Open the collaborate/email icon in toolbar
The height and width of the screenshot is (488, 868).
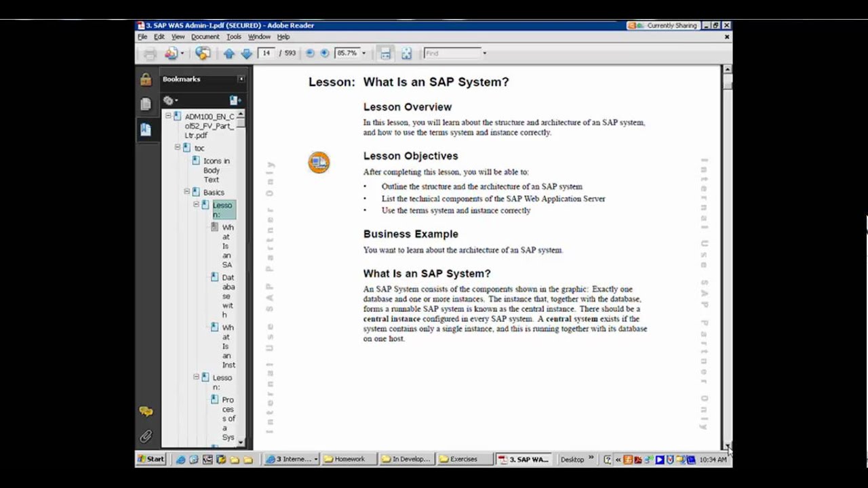(x=171, y=54)
